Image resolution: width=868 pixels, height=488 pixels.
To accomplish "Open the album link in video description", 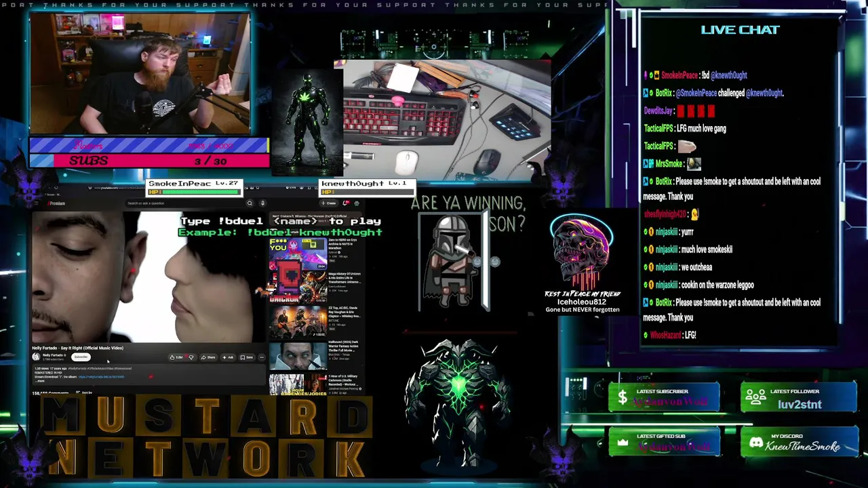I will pos(102,377).
